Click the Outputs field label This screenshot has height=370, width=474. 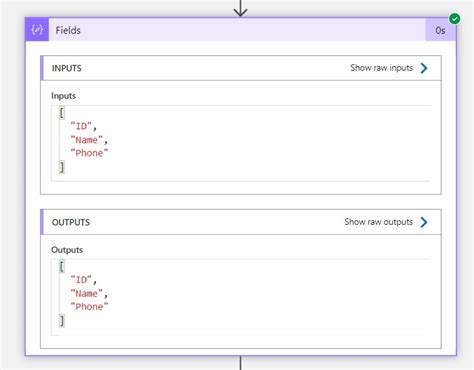tap(67, 250)
